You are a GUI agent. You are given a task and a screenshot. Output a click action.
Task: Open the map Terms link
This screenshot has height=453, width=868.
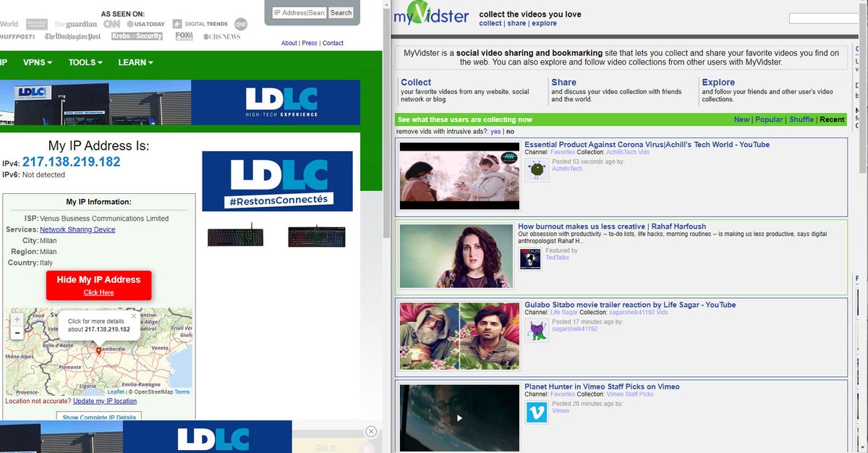182,392
